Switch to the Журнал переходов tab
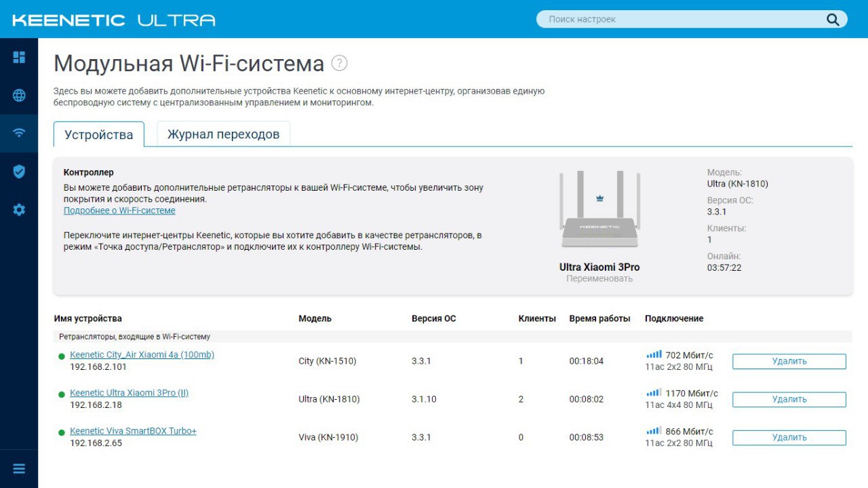 pos(224,134)
